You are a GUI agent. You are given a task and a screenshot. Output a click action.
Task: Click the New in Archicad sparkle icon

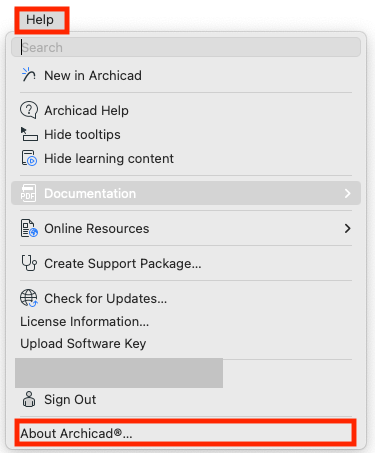click(x=29, y=75)
